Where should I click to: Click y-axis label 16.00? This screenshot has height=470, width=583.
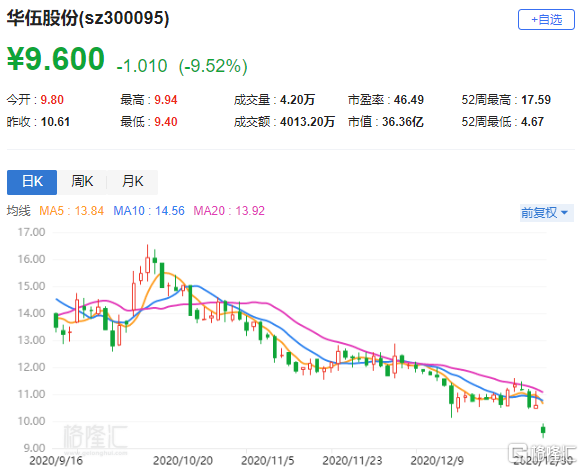point(32,259)
